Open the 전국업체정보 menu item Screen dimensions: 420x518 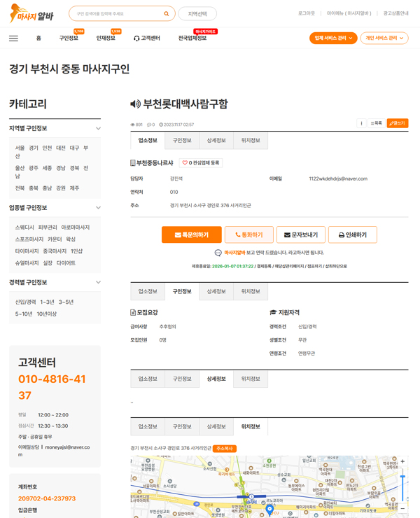click(x=192, y=38)
